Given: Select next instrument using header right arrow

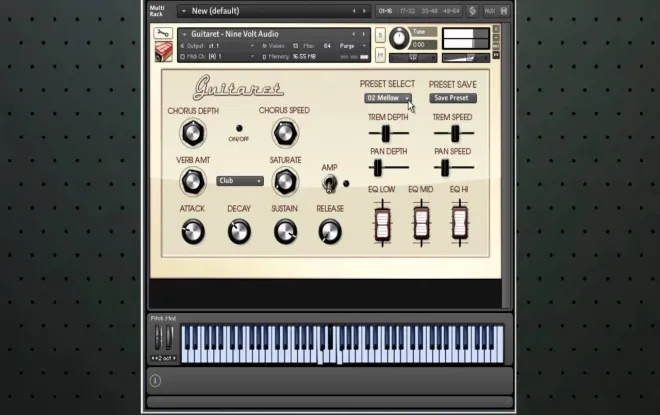Looking at the screenshot, I should [365, 34].
